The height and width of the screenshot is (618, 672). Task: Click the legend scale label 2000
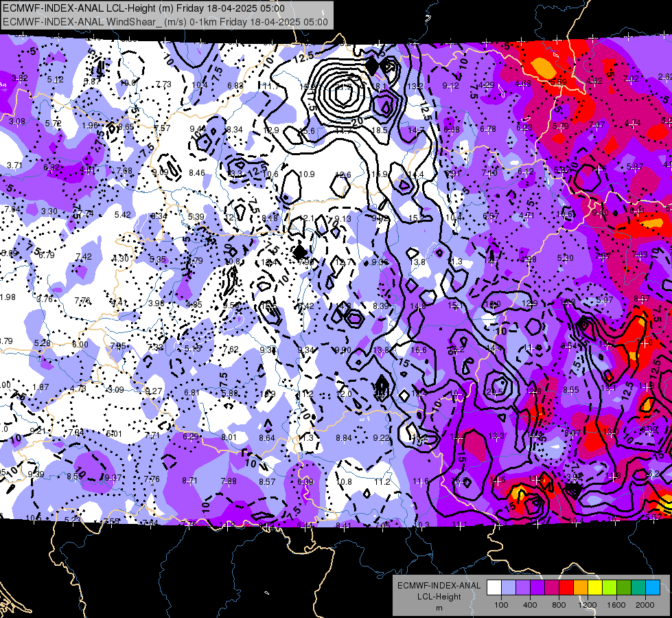[645, 605]
